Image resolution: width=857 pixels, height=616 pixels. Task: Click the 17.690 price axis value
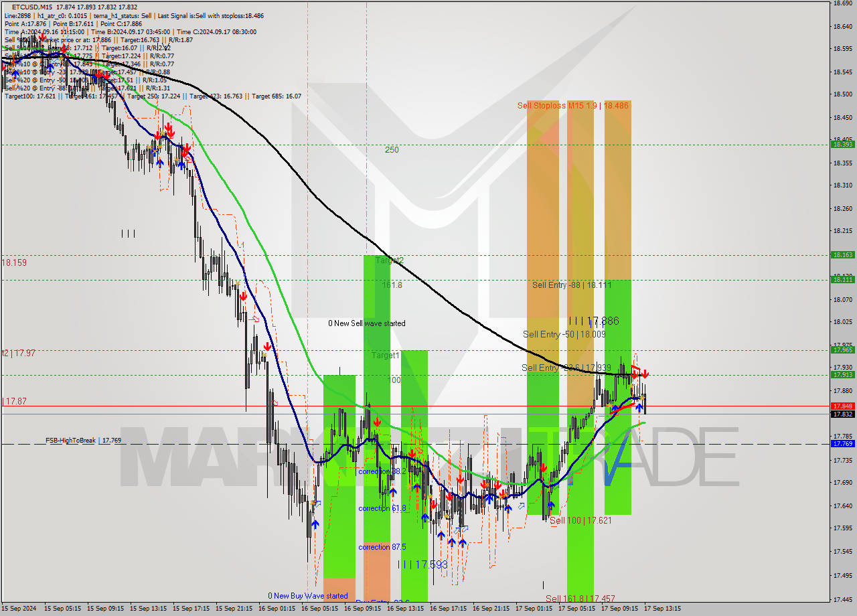point(842,482)
